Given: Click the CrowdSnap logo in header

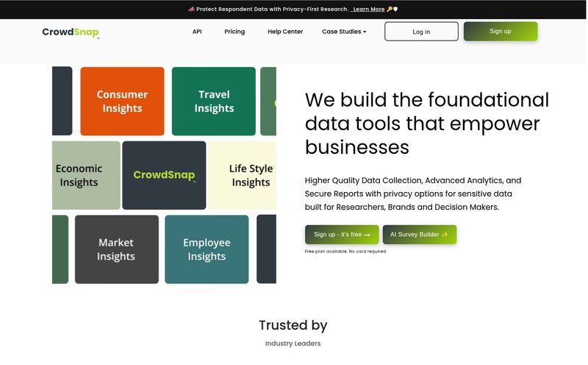Looking at the screenshot, I should (x=71, y=32).
